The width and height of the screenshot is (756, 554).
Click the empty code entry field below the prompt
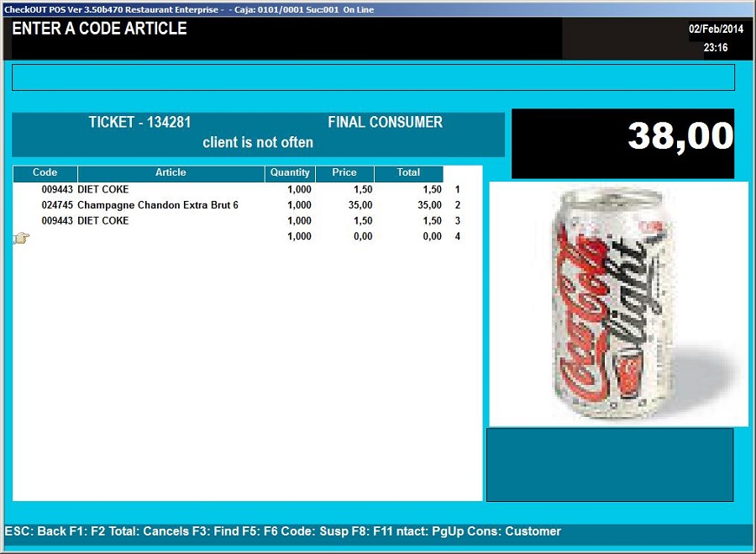[x=373, y=77]
